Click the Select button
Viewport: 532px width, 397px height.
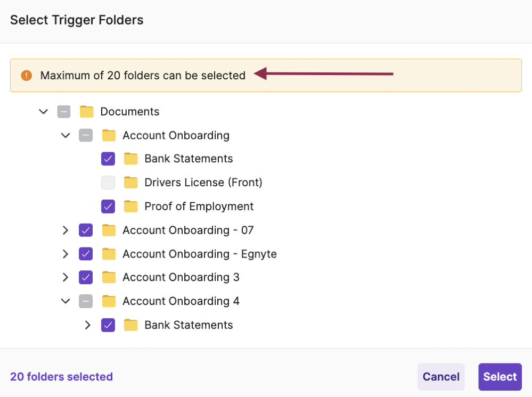[x=500, y=377]
